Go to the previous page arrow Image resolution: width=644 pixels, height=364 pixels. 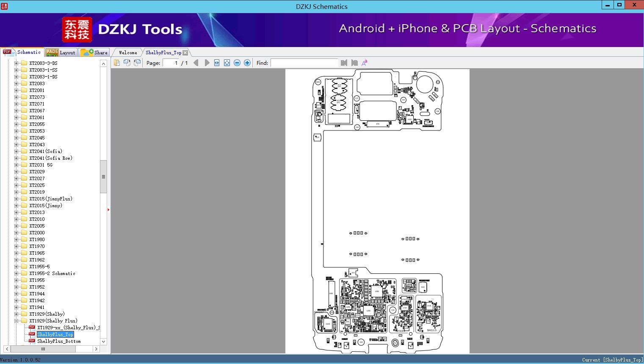coord(196,63)
